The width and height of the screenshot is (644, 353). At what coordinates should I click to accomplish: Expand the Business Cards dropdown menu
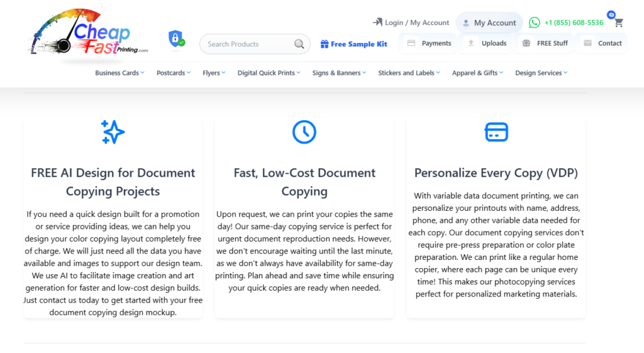point(119,73)
